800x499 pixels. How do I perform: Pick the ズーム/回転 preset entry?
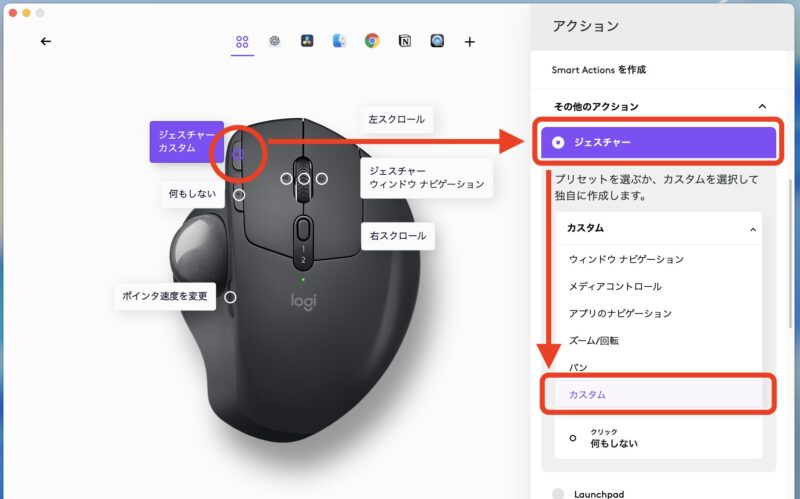593,340
